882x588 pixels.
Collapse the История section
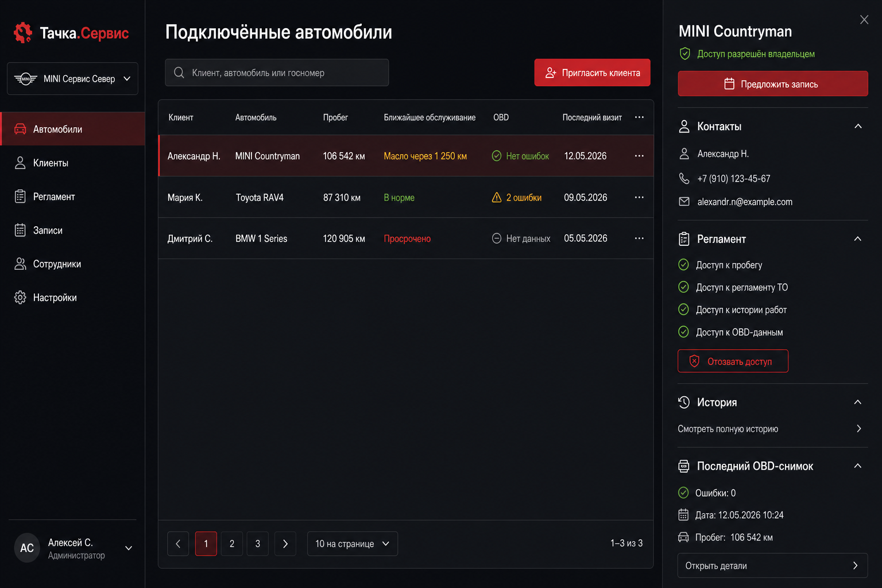pos(858,402)
